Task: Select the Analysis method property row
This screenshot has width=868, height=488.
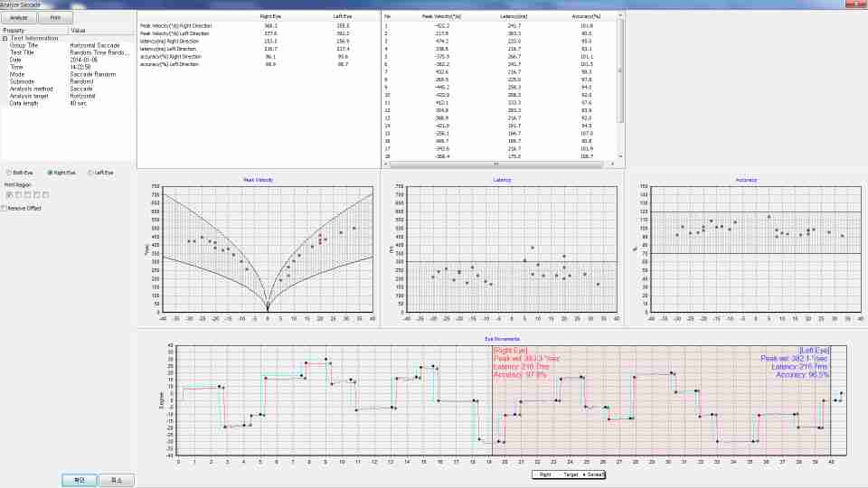Action: coord(68,89)
